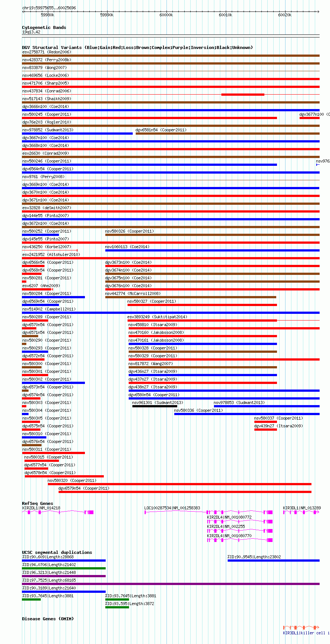Open variant dgv3666n100 (Coe2014)
Viewport: 330px width, 644px height.
(x=171, y=110)
